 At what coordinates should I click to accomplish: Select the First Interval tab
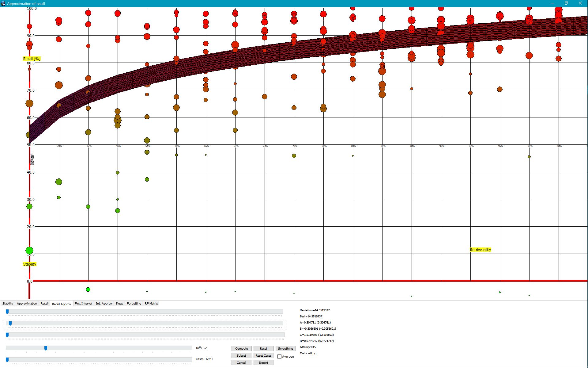point(83,304)
